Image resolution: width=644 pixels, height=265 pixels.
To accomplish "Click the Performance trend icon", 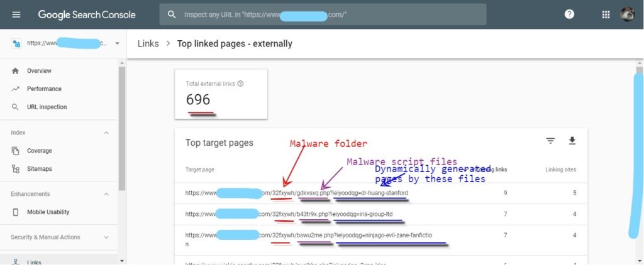I will (x=15, y=89).
